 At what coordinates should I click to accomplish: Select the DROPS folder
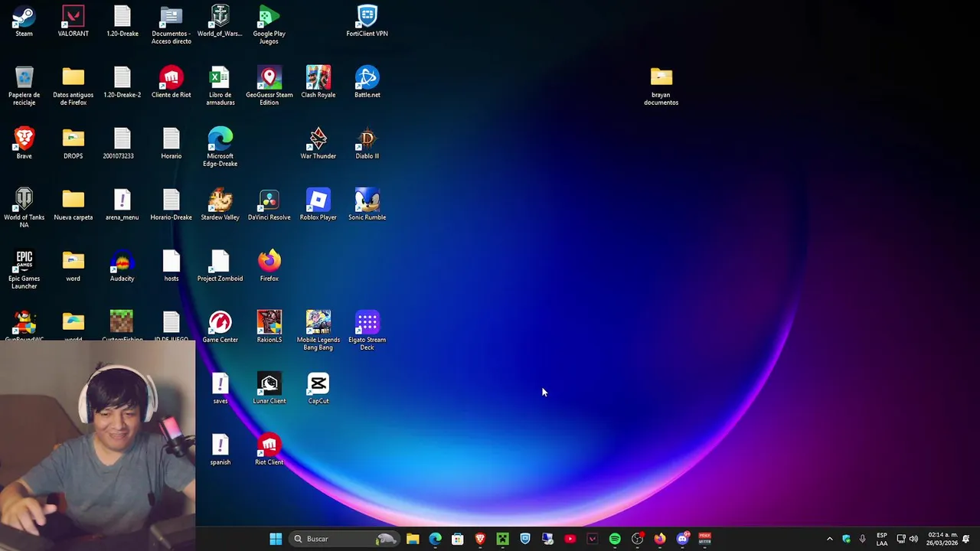(x=73, y=143)
